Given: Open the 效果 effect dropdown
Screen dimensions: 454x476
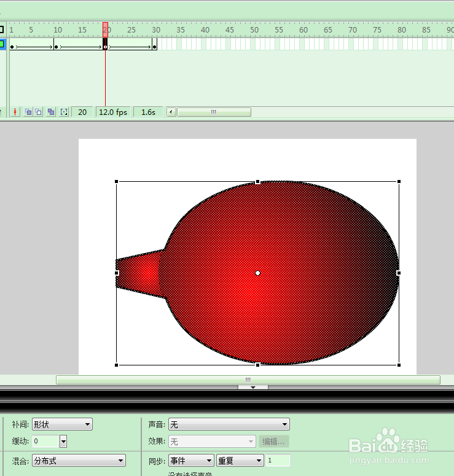Looking at the screenshot, I should (212, 442).
